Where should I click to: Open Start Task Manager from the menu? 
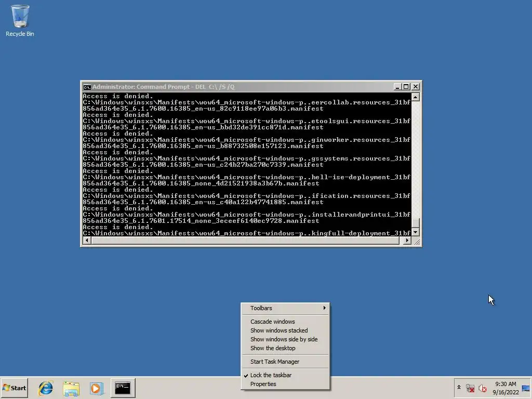click(285, 362)
